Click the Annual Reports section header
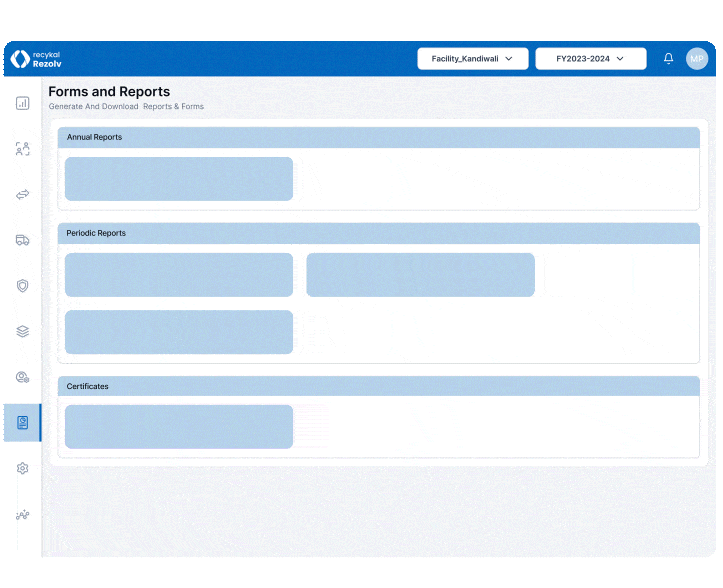 pyautogui.click(x=378, y=137)
